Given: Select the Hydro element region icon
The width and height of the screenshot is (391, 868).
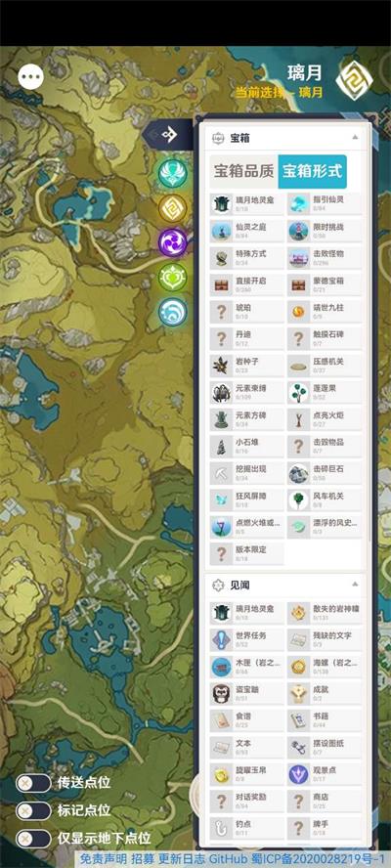Looking at the screenshot, I should 173,312.
